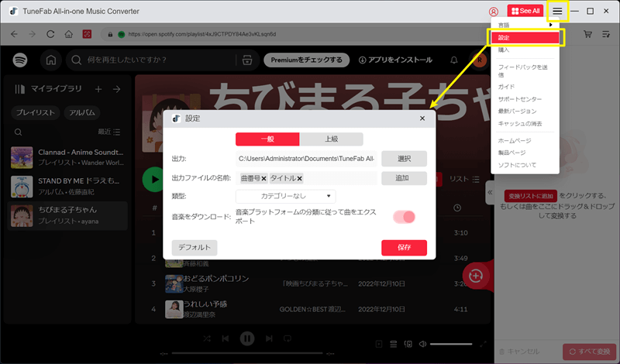Select サポートセンター menu item
Screen dimensions: 620x364
point(525,99)
